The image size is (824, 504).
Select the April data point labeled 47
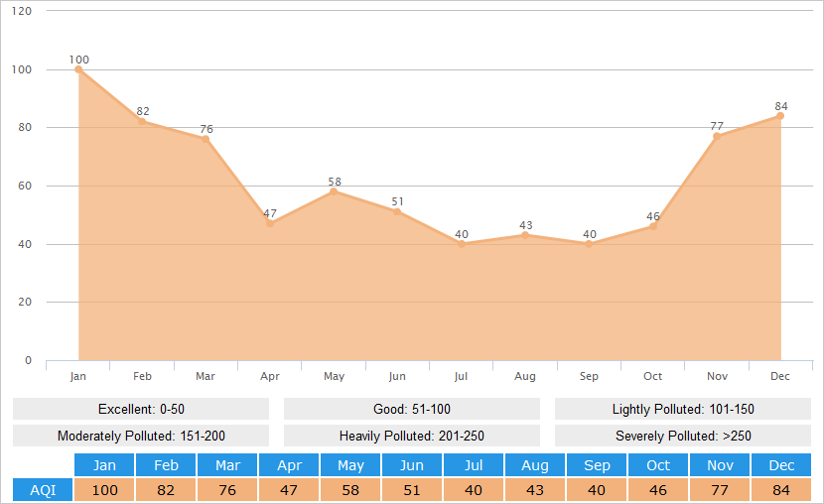tap(270, 223)
